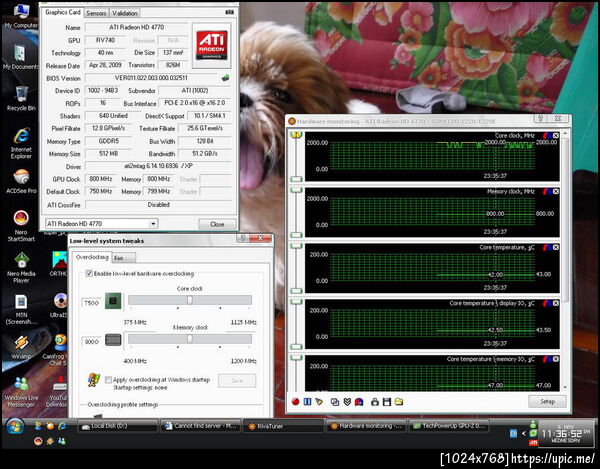Toggle red-blue icon on Core temperature graph
The image size is (600, 469).
click(547, 248)
